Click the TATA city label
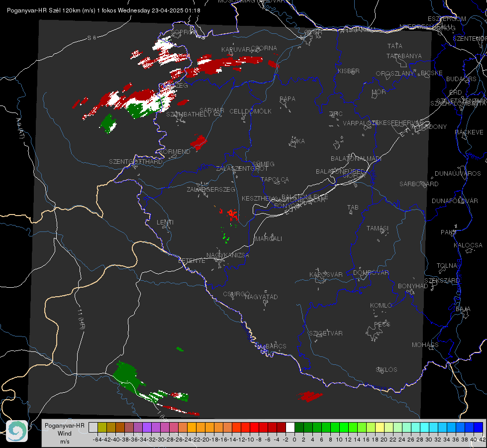Viewport: 487px width, 448px height. pos(395,46)
